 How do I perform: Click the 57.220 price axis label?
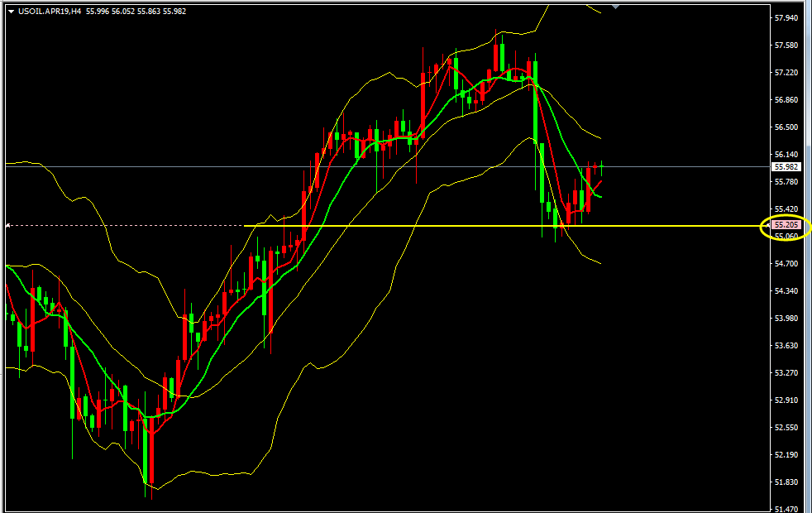(x=786, y=73)
